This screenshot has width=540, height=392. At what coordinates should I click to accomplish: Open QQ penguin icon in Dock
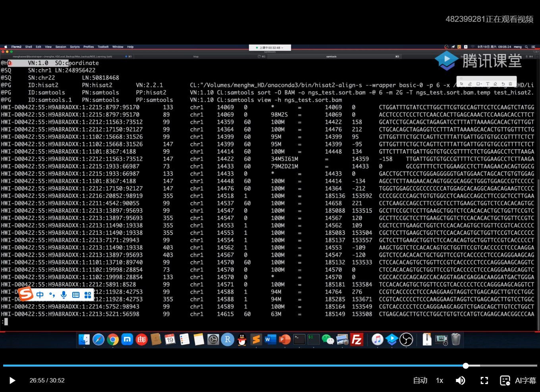click(242, 340)
